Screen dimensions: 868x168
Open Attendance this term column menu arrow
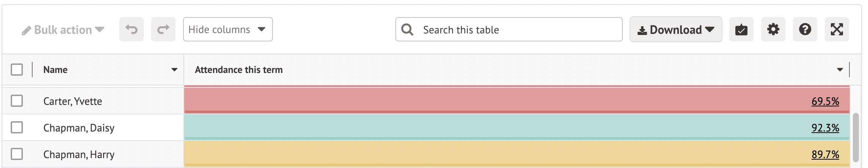[840, 70]
